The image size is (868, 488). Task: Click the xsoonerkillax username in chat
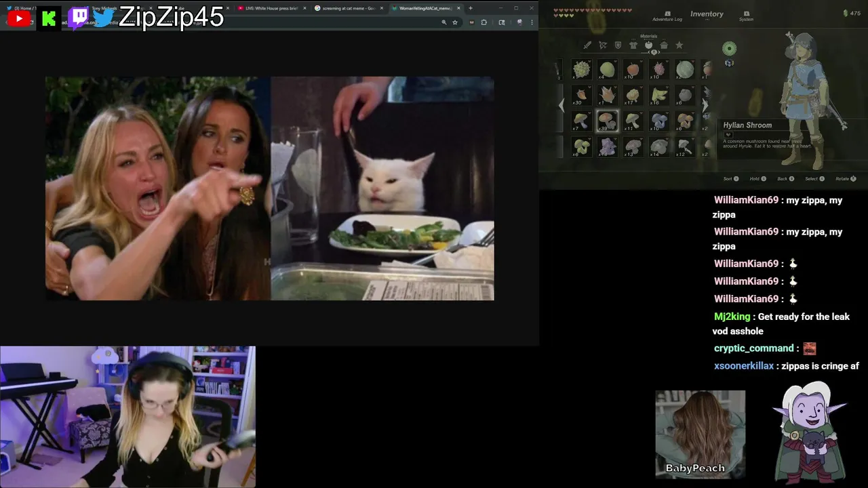click(x=744, y=366)
